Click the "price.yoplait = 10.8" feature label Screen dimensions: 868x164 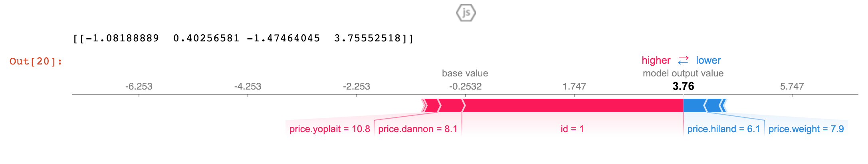[x=329, y=129]
